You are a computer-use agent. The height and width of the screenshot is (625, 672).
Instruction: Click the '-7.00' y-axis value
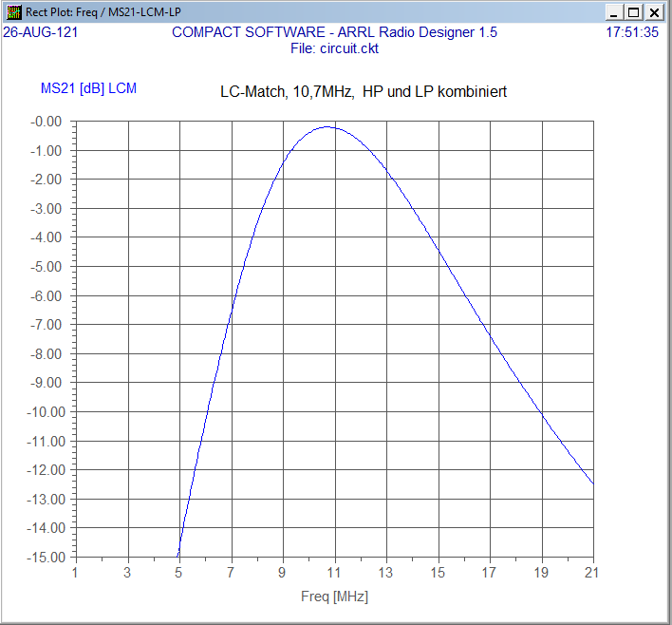pyautogui.click(x=46, y=325)
